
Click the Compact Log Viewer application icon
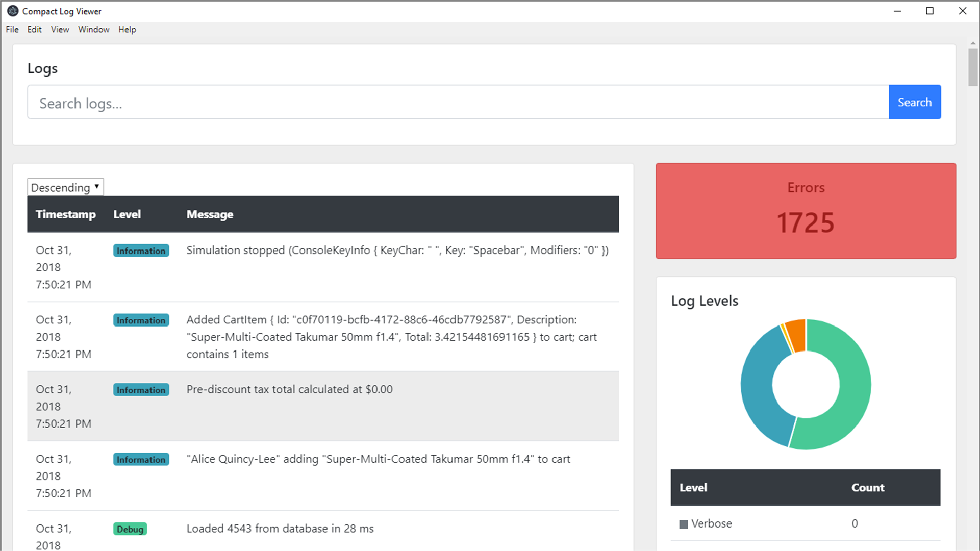[13, 11]
